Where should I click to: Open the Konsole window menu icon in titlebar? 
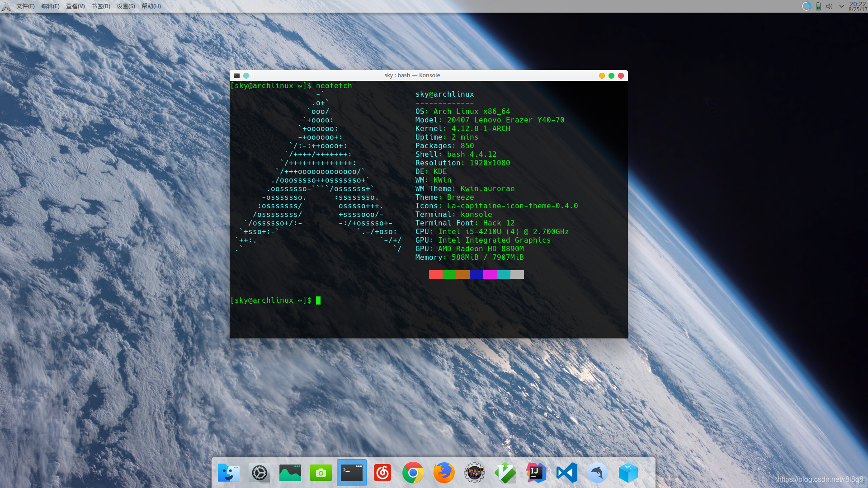(x=236, y=75)
